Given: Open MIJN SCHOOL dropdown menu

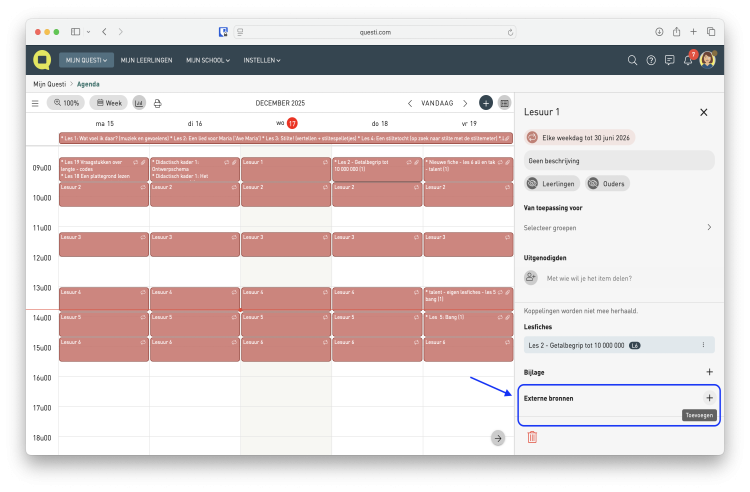Looking at the screenshot, I should 208,60.
